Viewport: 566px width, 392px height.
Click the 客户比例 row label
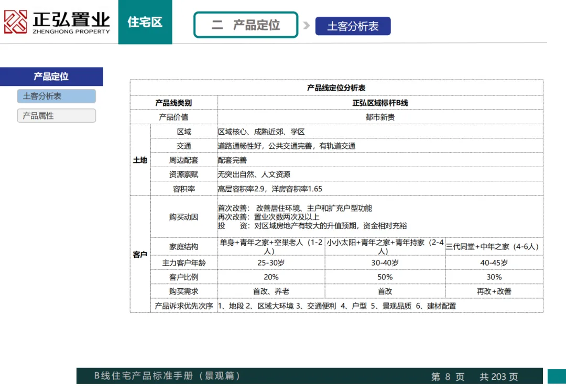click(184, 277)
